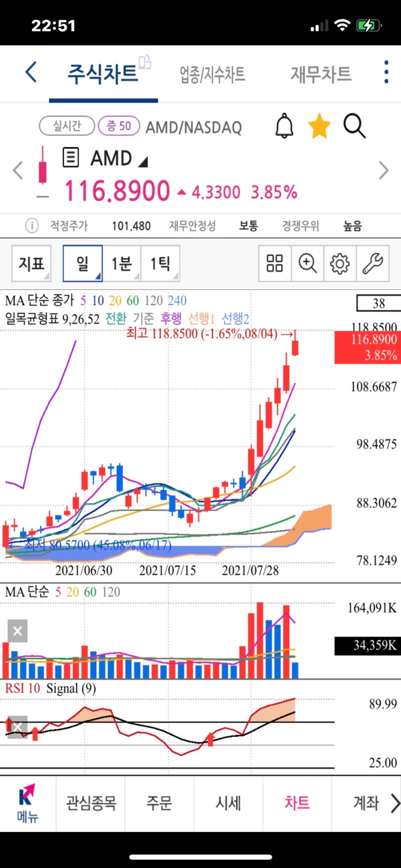Screen dimensions: 401x868
Task: Edit the candle count field 38
Action: point(378,303)
